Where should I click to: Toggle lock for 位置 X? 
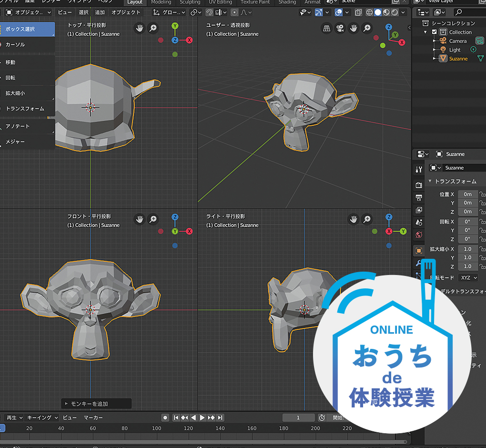[482, 194]
